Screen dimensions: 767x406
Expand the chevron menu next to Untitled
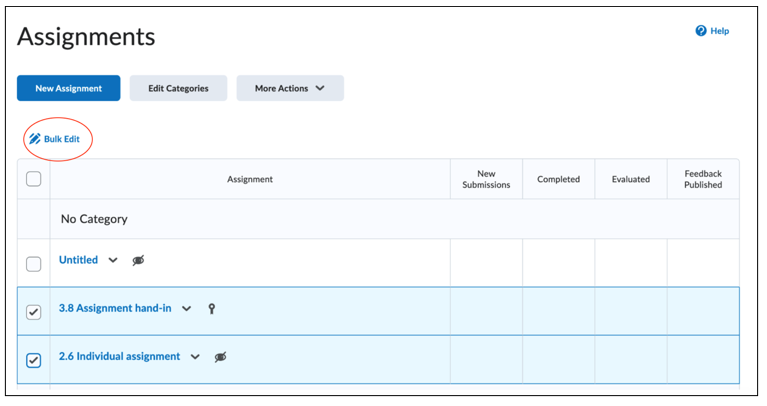pos(113,260)
